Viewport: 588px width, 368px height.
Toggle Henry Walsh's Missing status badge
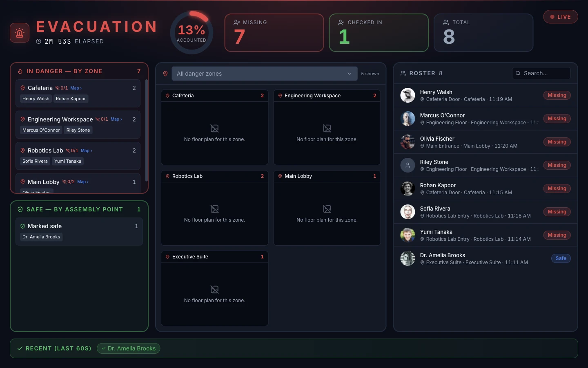coord(557,95)
